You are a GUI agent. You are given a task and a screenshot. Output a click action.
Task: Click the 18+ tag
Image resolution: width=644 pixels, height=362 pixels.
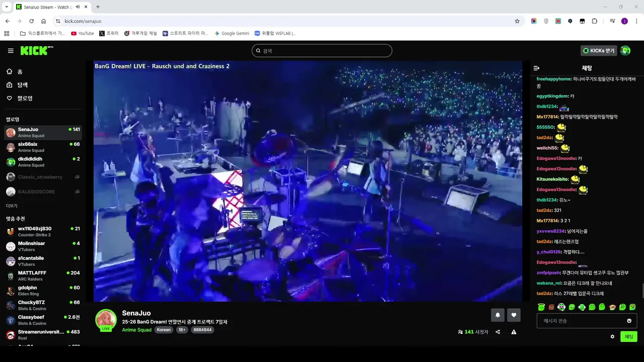click(x=182, y=330)
